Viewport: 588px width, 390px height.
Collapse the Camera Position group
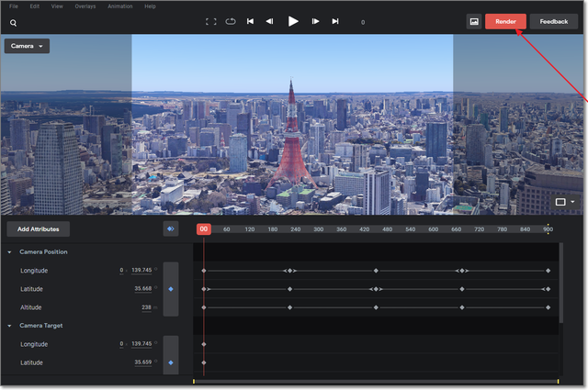pos(9,252)
